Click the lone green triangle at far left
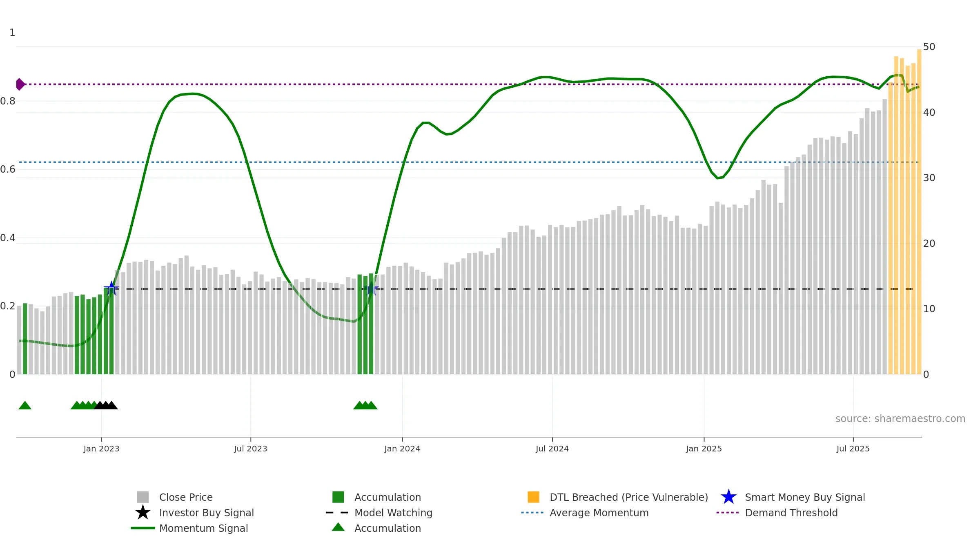 click(25, 405)
